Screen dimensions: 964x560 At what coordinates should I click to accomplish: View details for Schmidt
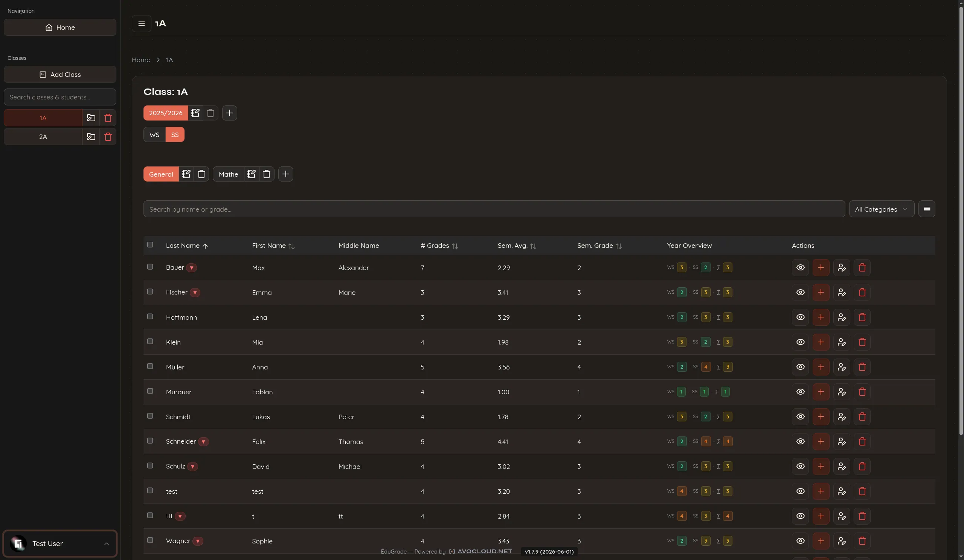coord(800,417)
